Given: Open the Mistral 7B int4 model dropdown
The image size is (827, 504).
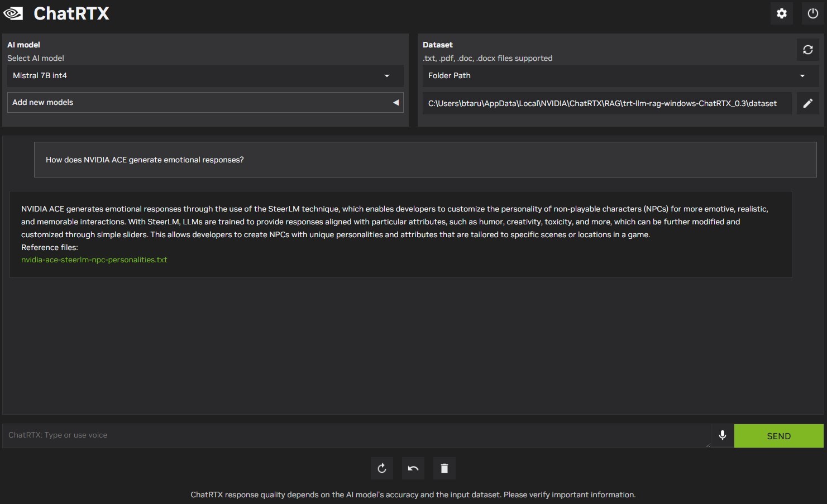Looking at the screenshot, I should click(x=205, y=76).
